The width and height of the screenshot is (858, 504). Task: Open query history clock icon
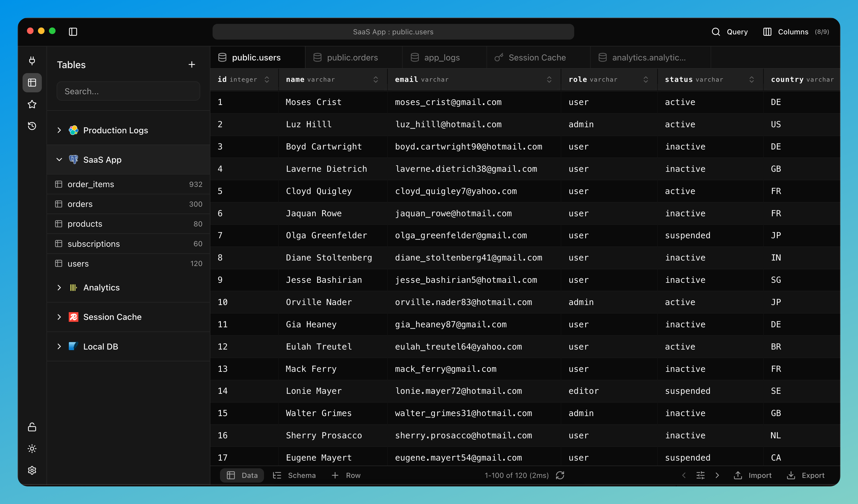tap(32, 126)
